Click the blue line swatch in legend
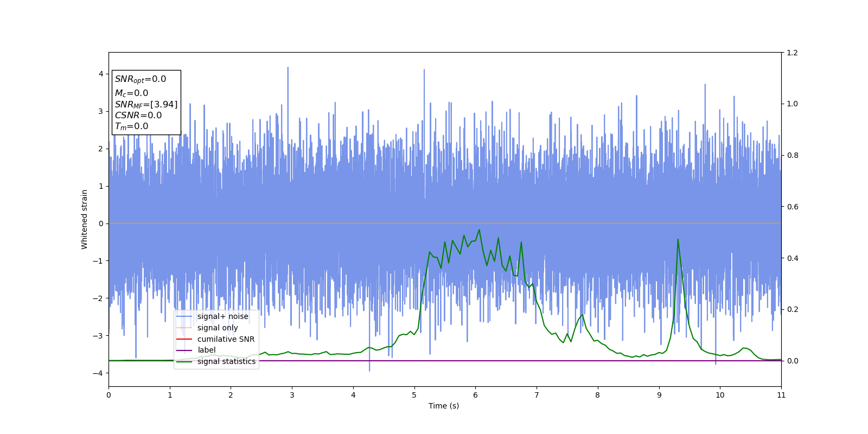Image resolution: width=868 pixels, height=434 pixels. click(x=184, y=317)
